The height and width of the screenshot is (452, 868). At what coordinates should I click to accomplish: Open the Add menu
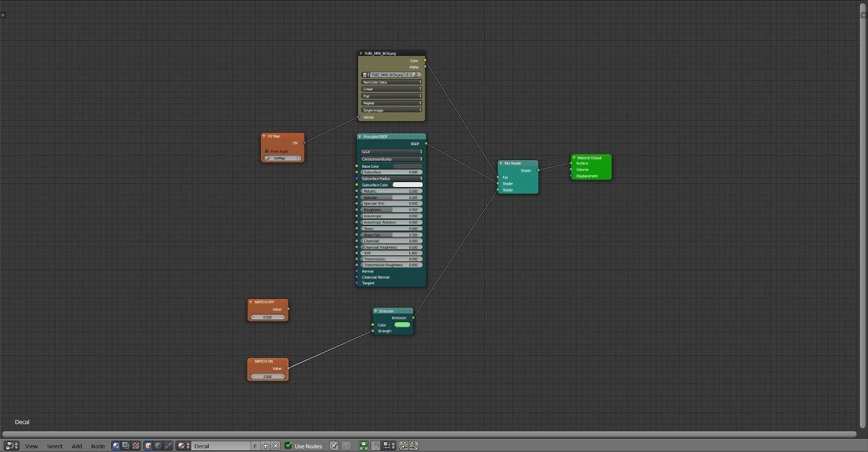point(77,446)
